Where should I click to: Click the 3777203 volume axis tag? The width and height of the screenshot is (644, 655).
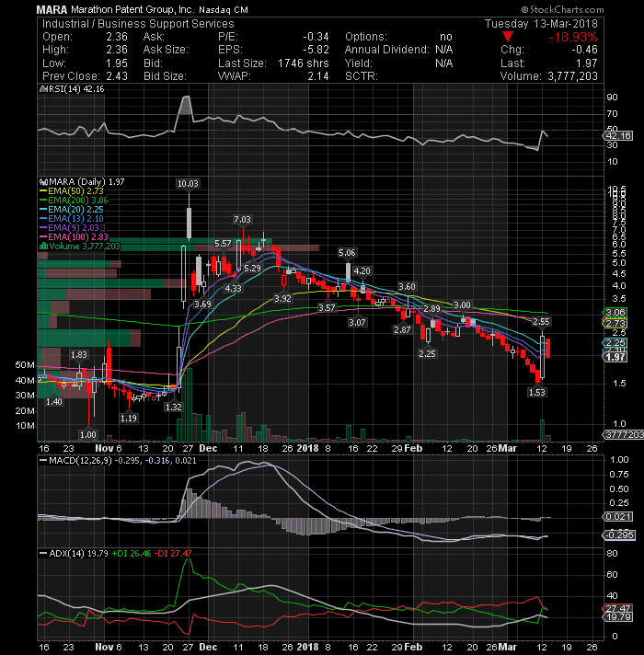coord(624,435)
